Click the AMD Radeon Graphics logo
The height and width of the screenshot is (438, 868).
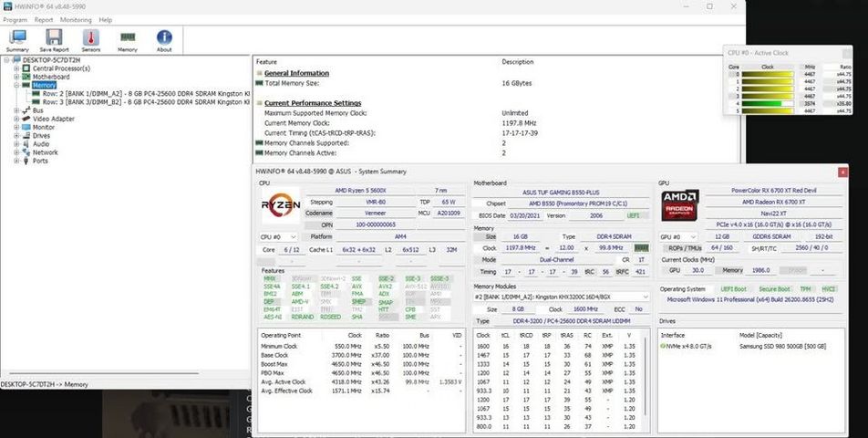pos(680,205)
